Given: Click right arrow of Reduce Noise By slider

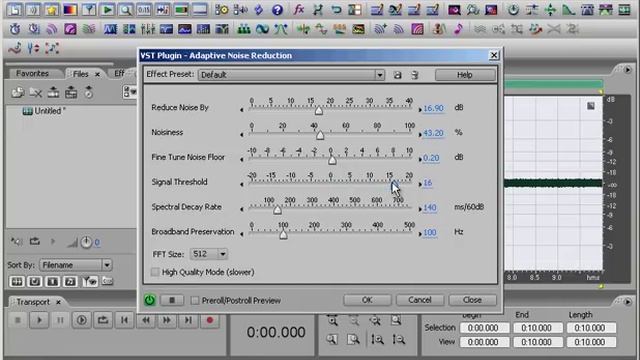Looking at the screenshot, I should point(420,109).
